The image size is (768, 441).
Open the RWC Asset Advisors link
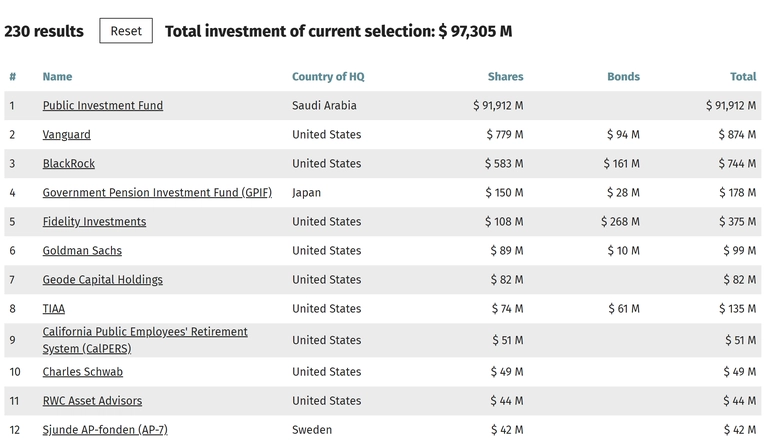click(x=92, y=400)
